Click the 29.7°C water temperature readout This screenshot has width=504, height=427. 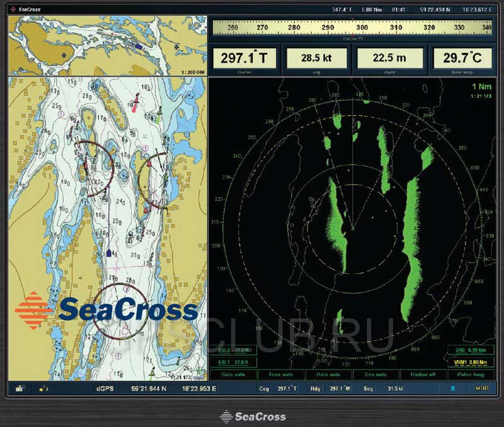[x=462, y=58]
